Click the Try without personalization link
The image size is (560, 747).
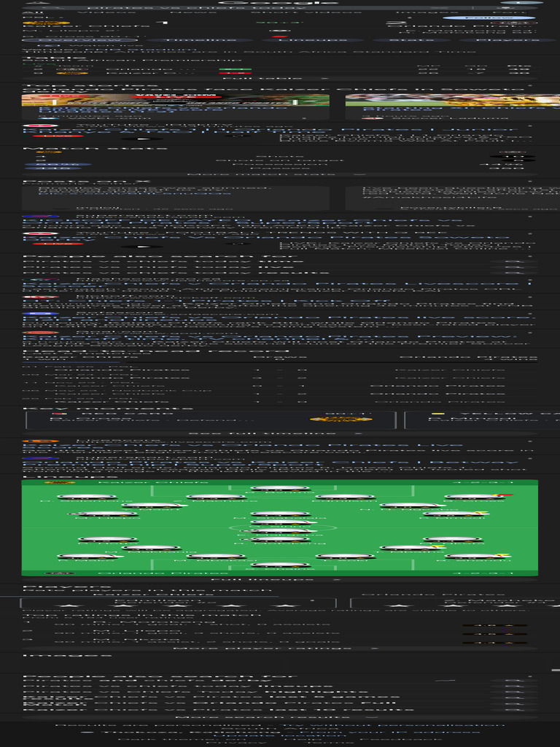click(x=392, y=724)
